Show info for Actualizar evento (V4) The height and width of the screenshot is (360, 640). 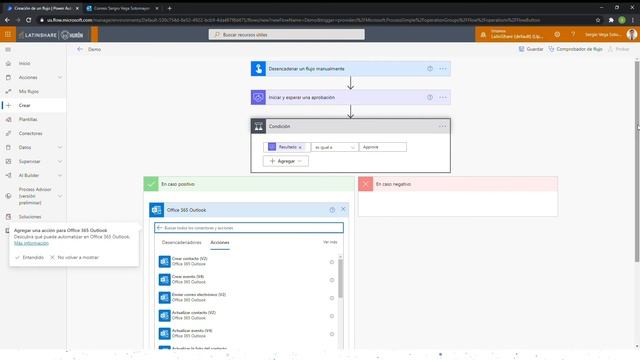[332, 334]
